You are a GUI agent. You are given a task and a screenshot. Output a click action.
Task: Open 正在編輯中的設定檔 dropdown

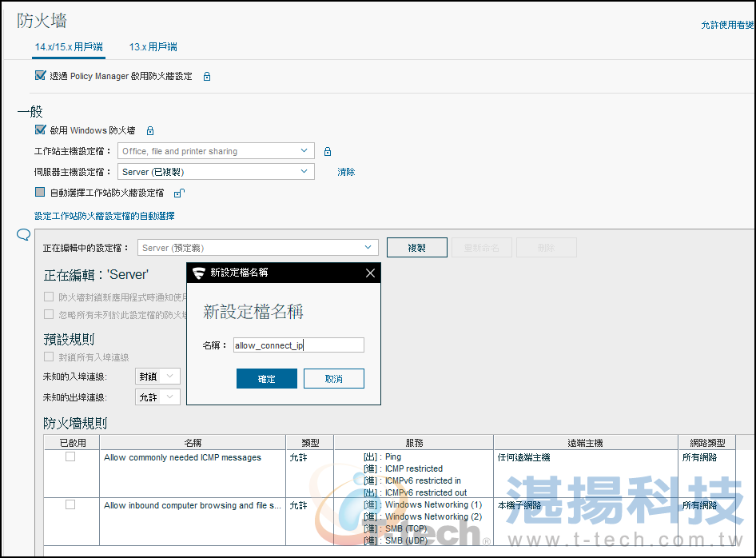click(x=258, y=247)
